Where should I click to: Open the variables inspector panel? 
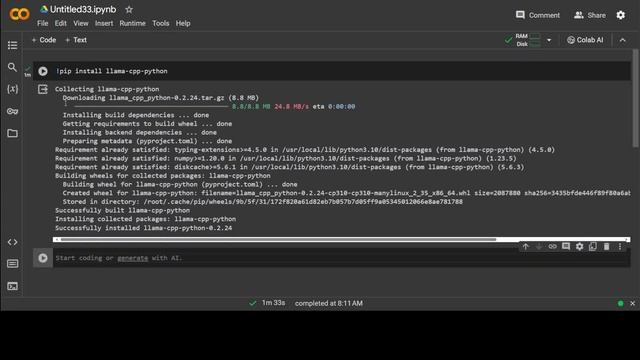(x=12, y=89)
